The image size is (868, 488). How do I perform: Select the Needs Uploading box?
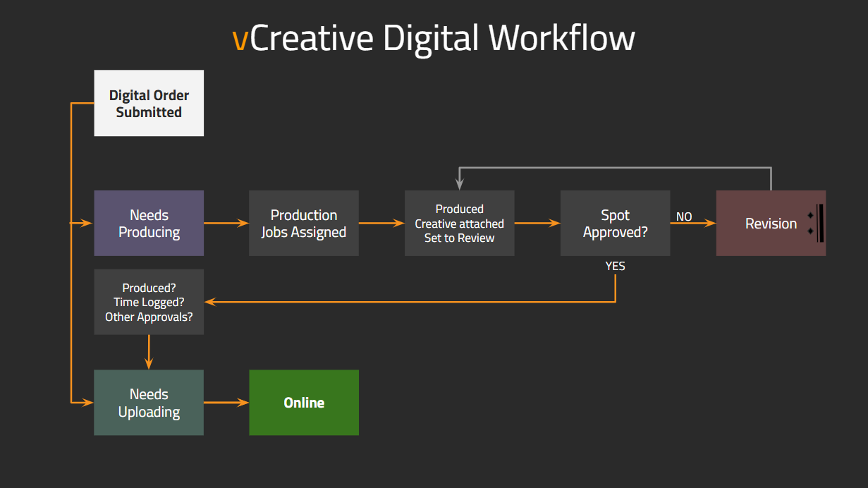[x=149, y=403]
